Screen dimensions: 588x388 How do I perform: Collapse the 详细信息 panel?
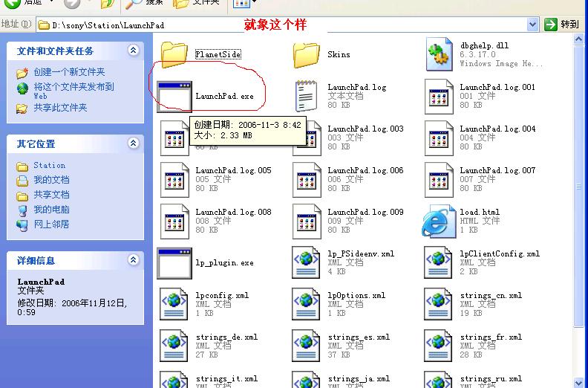(x=133, y=259)
